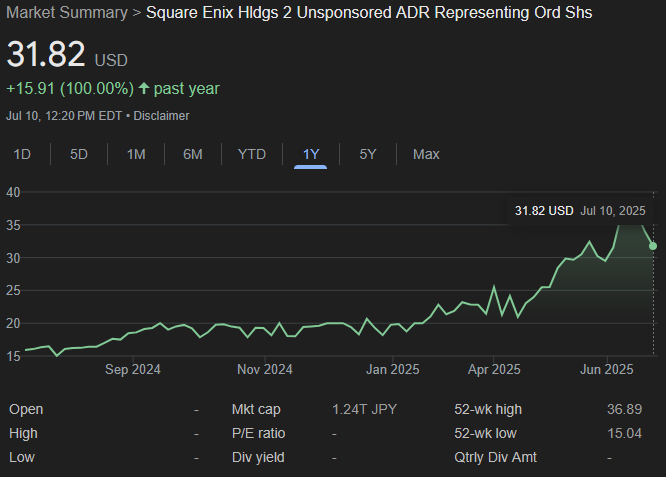Click the High stat label
Viewport: 666px width, 477px height.
23,433
